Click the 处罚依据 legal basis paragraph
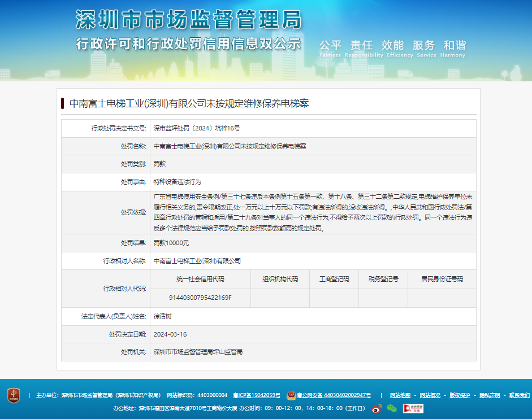The height and width of the screenshot is (419, 532). click(x=313, y=212)
